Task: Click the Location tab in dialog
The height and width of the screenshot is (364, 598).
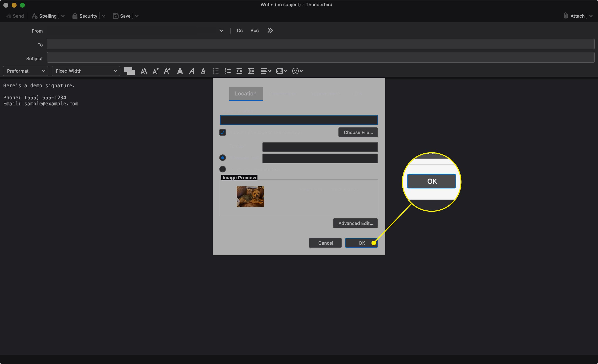Action: click(x=246, y=93)
